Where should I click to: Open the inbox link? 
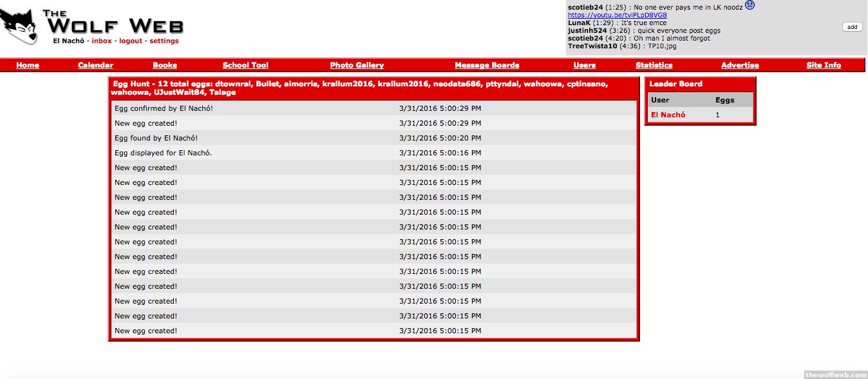tap(102, 41)
